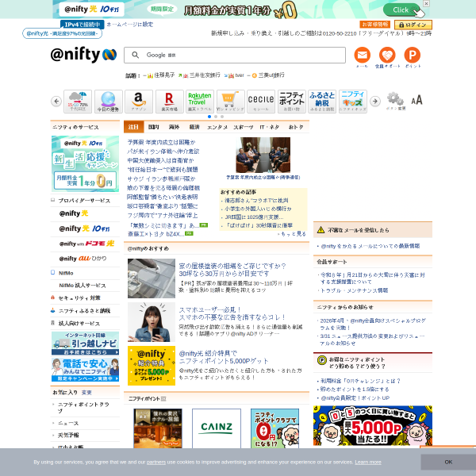Open the mail icon in header
476x476 pixels.
tap(363, 56)
